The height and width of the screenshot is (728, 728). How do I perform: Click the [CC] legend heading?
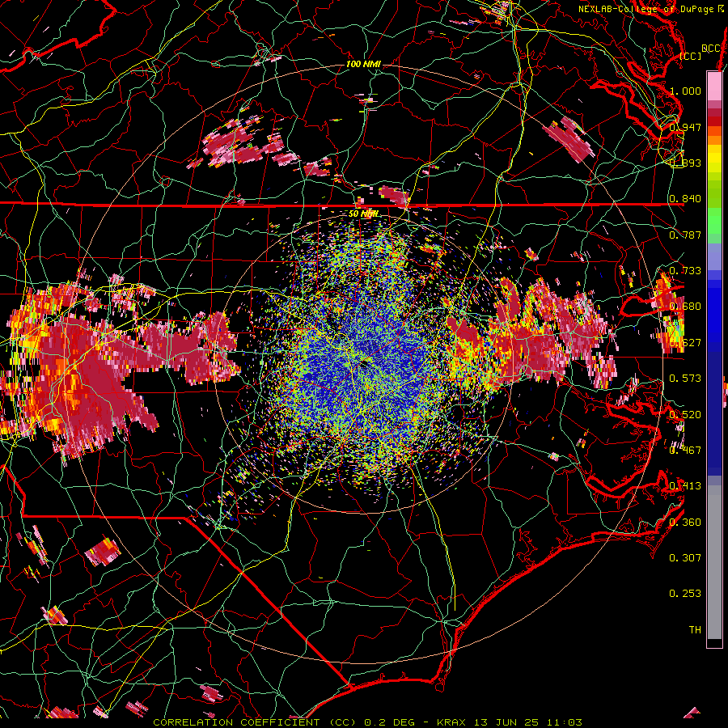pos(691,56)
